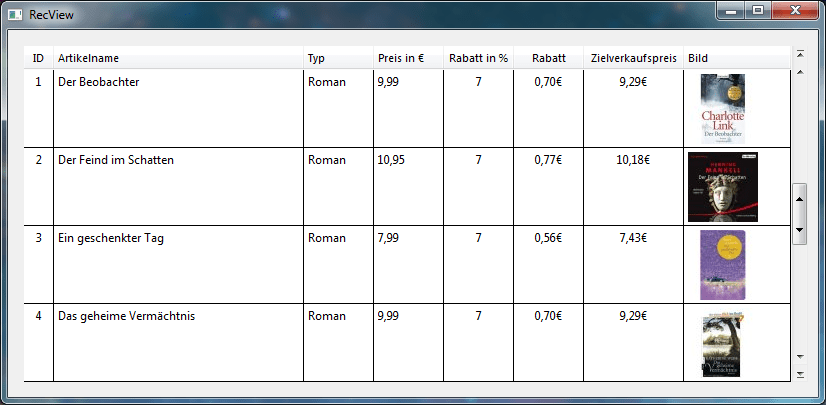Click the plain down arrow above the barred arrow

pyautogui.click(x=800, y=357)
